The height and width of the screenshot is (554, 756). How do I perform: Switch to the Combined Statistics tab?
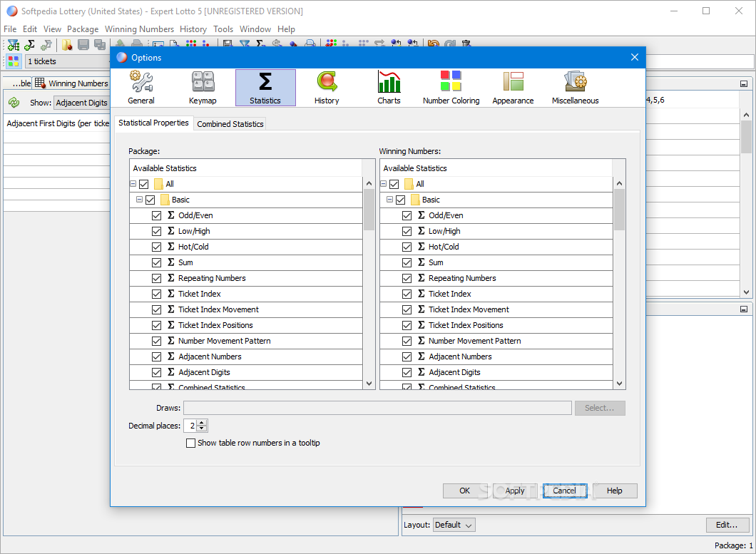[x=230, y=124]
